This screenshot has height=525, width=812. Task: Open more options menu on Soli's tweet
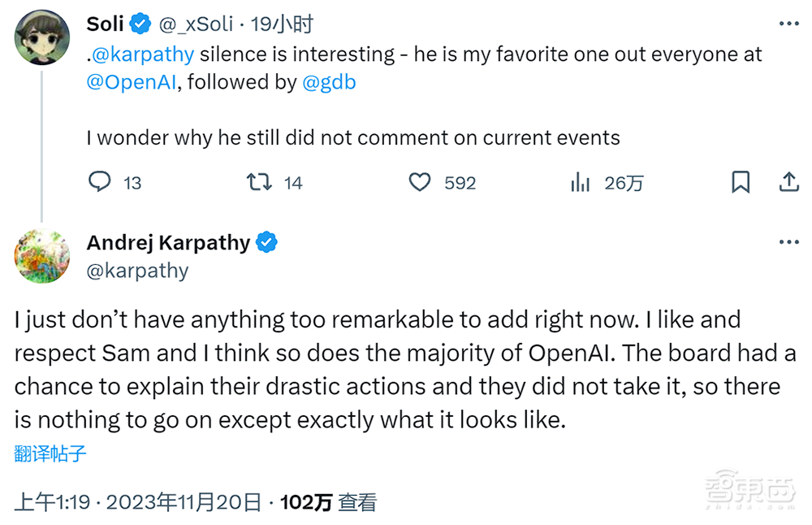coord(788,24)
